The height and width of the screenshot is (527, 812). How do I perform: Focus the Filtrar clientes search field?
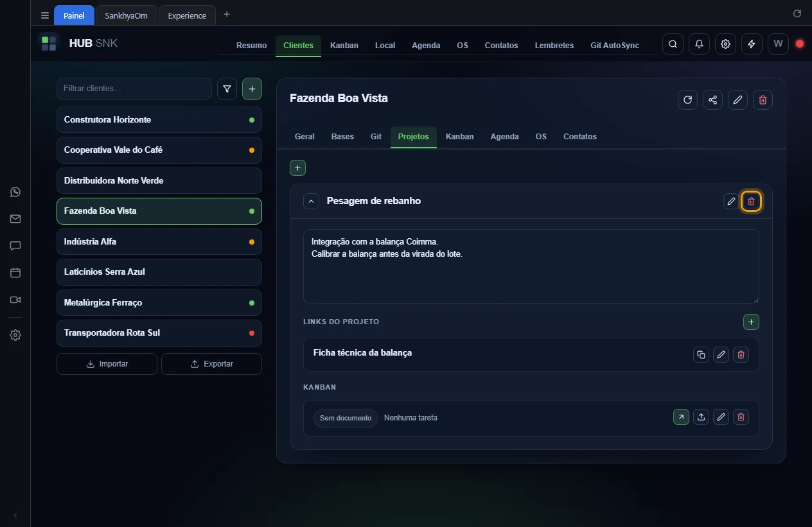(134, 89)
